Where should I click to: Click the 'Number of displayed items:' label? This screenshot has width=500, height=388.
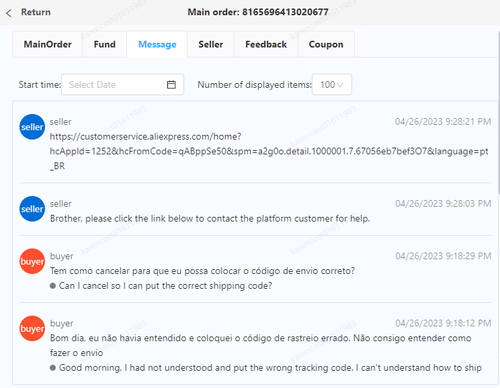pyautogui.click(x=254, y=85)
